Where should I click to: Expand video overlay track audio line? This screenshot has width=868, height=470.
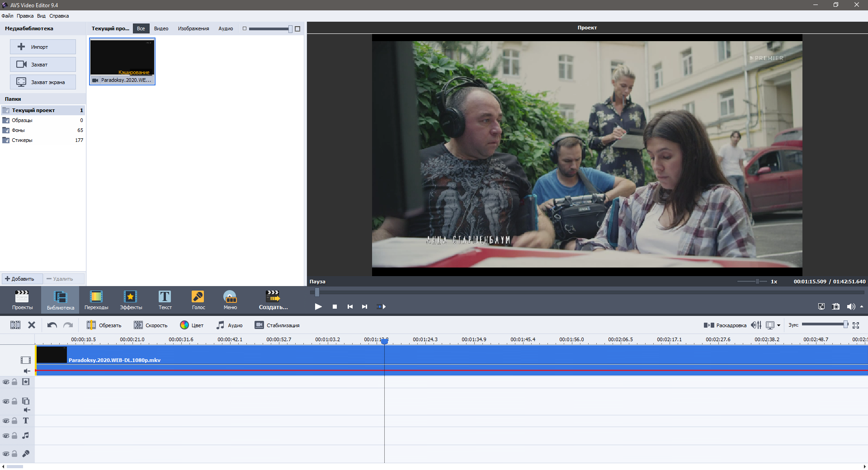[27, 410]
